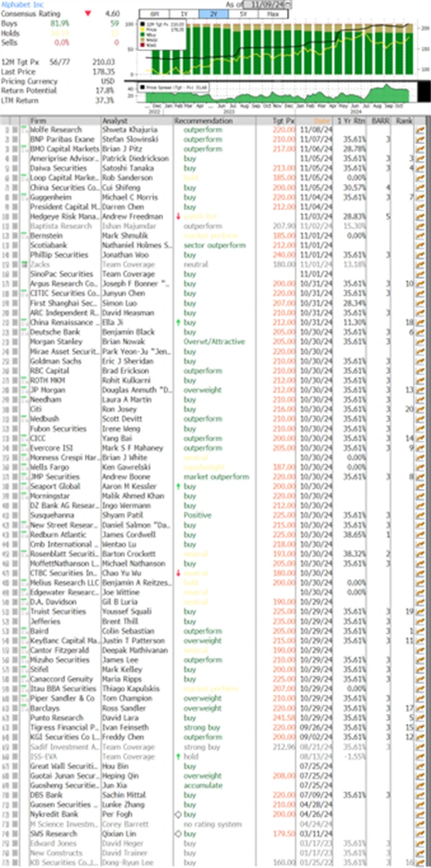Image resolution: width=431 pixels, height=868 pixels.
Task: Click the research note icon beside Guggenheim
Action: point(24,197)
